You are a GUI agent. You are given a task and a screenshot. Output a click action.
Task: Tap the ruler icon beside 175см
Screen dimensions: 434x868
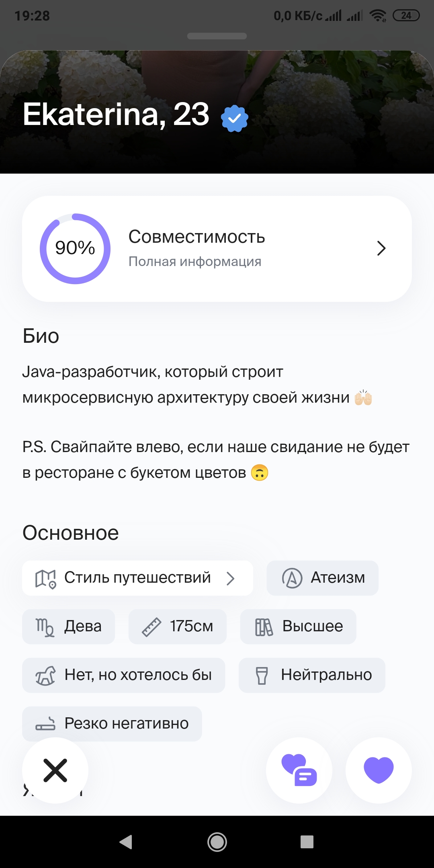click(151, 627)
